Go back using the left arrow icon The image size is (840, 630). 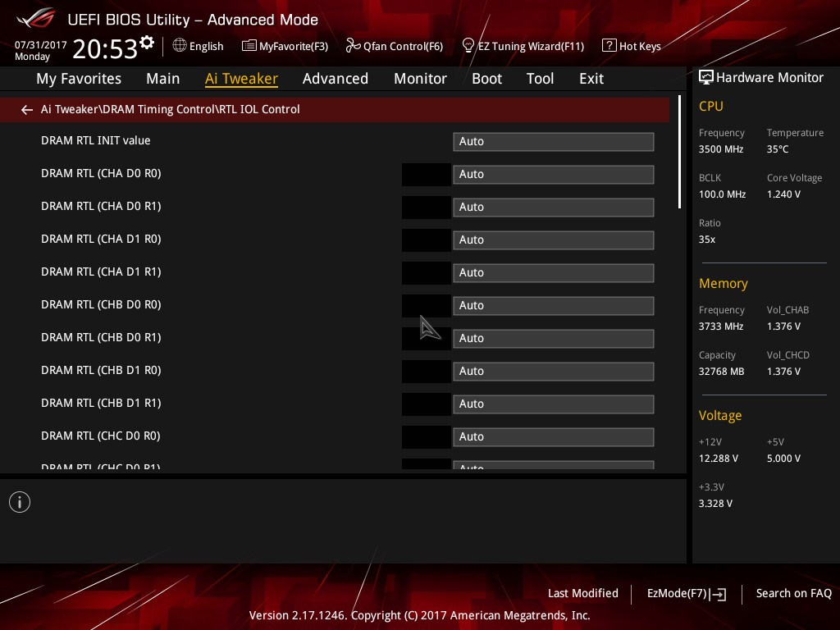(x=27, y=110)
